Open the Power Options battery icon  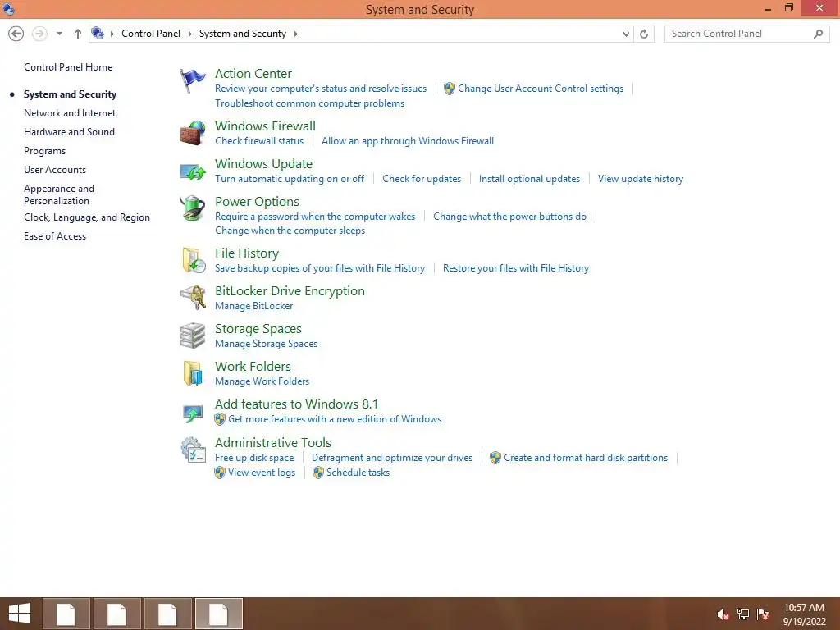coord(192,208)
